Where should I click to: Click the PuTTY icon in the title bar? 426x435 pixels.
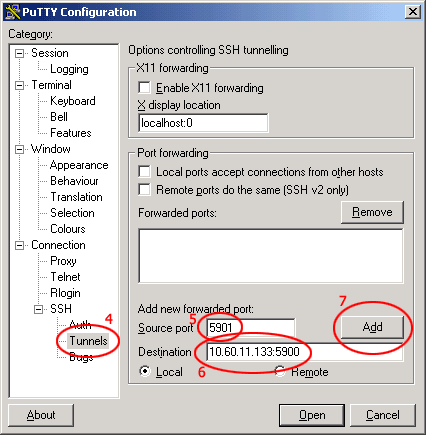(13, 12)
